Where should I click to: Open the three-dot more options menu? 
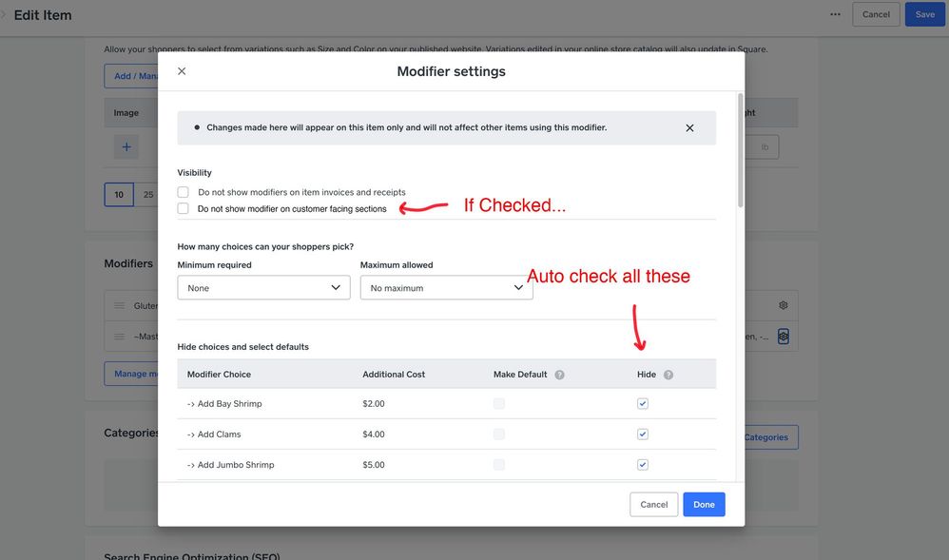(835, 14)
